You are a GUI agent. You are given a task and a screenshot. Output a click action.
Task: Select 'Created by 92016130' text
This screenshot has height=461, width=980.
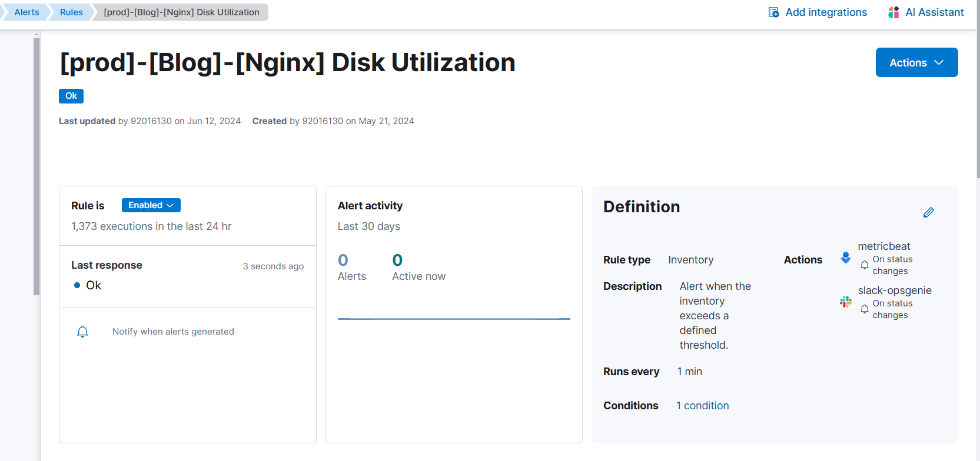tap(298, 121)
